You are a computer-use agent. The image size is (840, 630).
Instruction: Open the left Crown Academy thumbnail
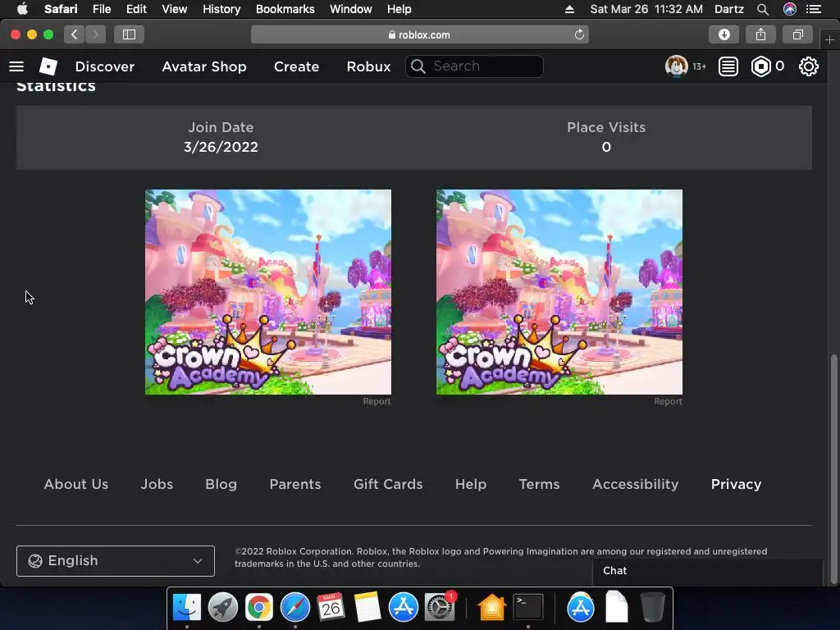(x=268, y=292)
